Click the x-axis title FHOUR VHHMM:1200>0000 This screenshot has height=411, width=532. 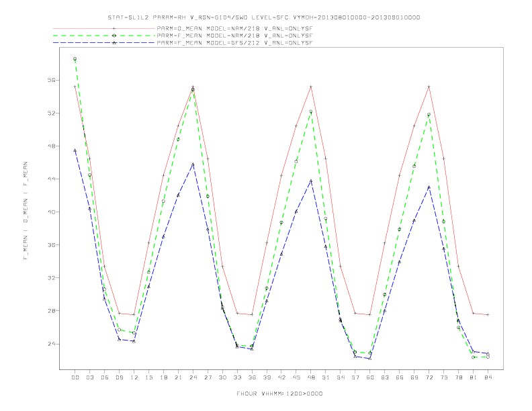pyautogui.click(x=279, y=394)
